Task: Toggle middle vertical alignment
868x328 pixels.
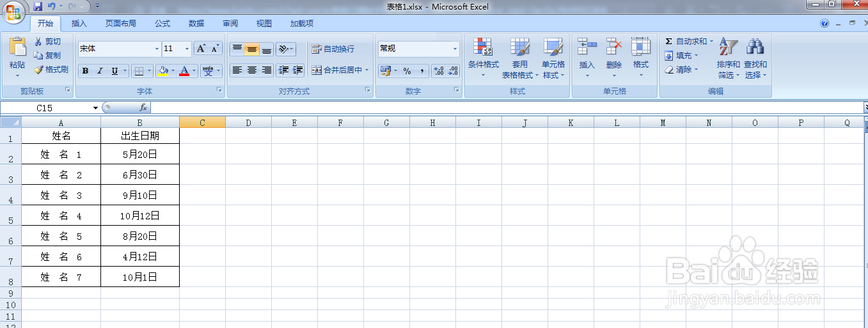Action: click(252, 49)
